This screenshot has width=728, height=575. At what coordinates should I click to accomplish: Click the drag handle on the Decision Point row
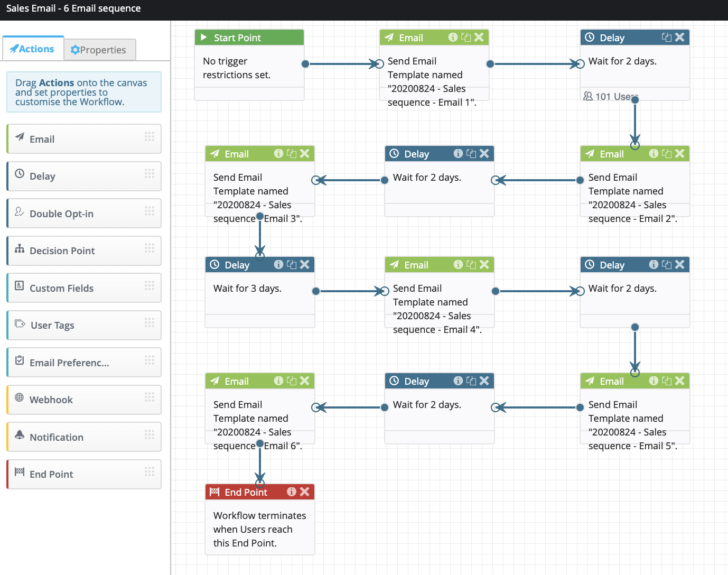pos(150,248)
